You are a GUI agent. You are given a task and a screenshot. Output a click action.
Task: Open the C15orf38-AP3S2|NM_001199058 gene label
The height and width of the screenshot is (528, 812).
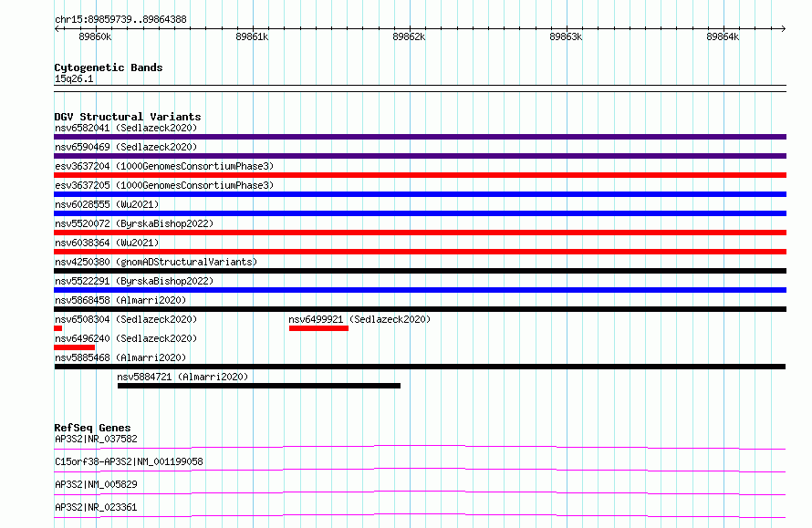[x=129, y=461]
